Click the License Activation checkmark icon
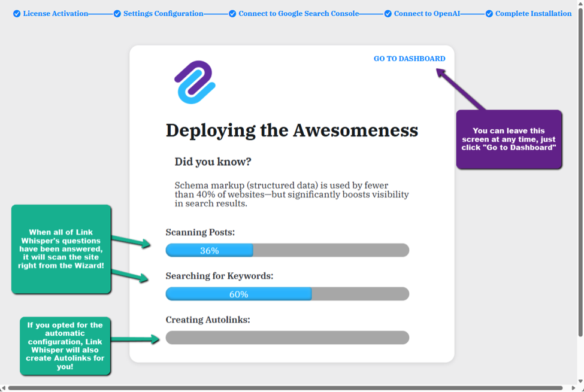The width and height of the screenshot is (584, 392). (x=17, y=14)
